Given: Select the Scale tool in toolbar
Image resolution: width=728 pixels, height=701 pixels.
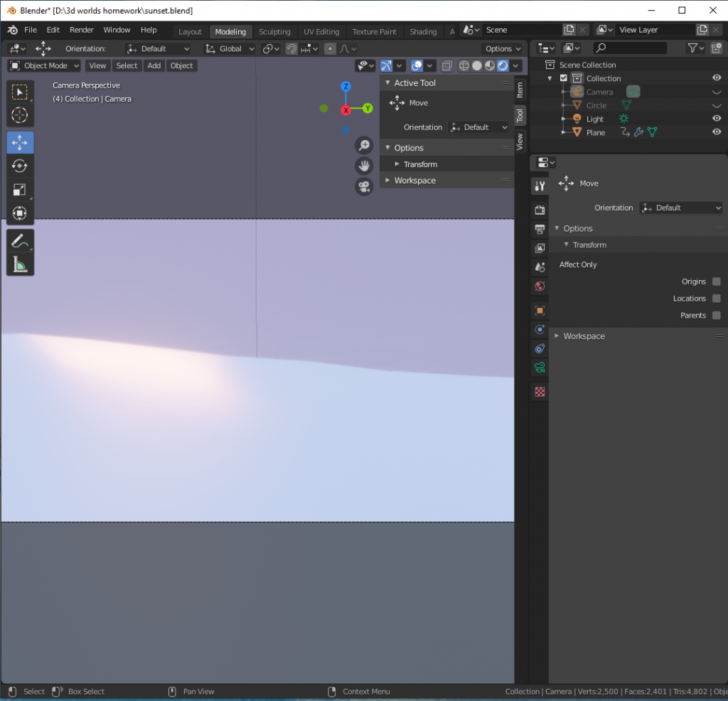Looking at the screenshot, I should coord(20,190).
